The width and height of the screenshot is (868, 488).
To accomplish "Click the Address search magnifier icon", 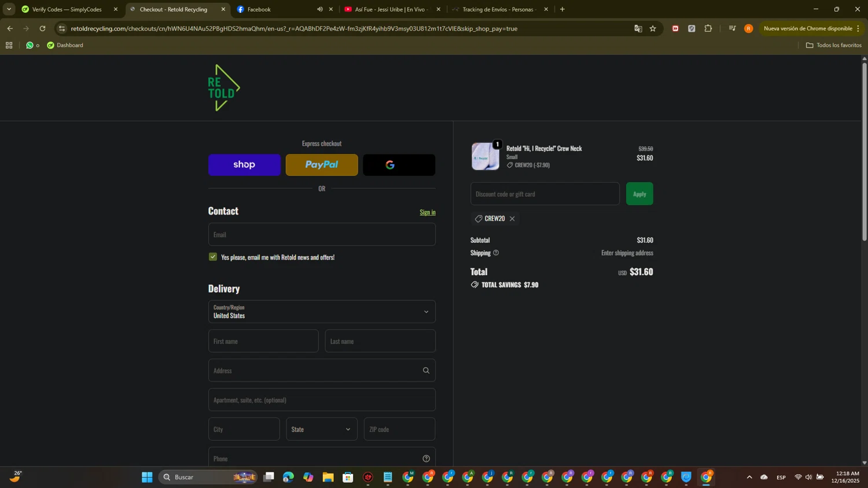I will coord(426,371).
